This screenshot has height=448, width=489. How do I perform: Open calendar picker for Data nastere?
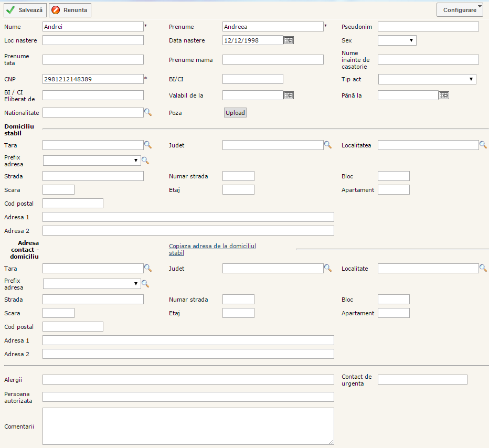click(289, 40)
